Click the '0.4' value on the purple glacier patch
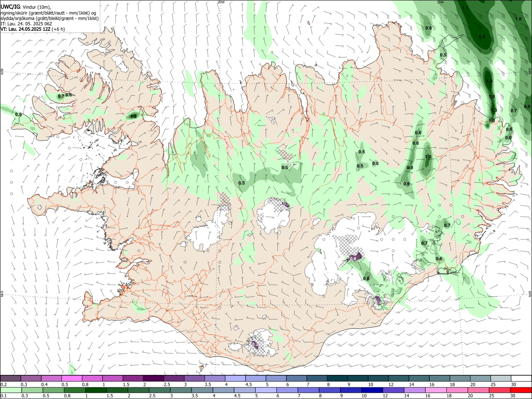Viewport: 532px width, 399px height. click(353, 259)
